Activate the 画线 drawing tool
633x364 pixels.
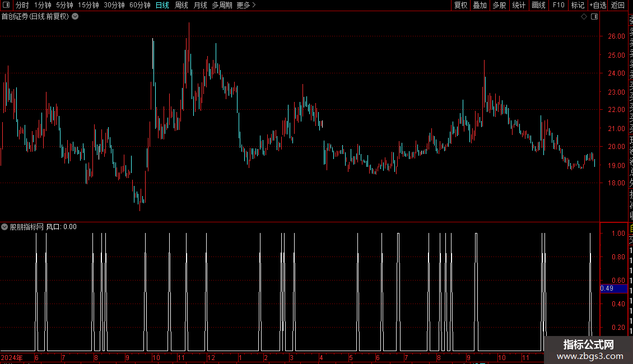[x=538, y=5]
